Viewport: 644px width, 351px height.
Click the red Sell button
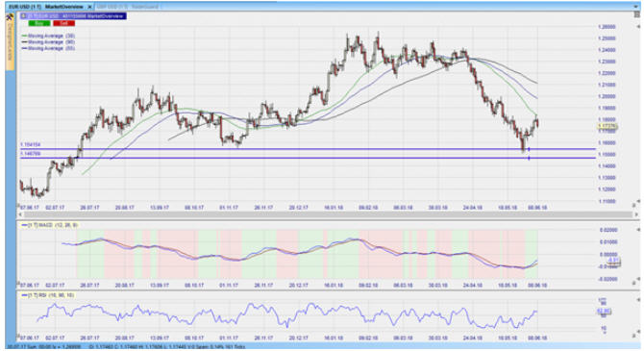pos(64,23)
